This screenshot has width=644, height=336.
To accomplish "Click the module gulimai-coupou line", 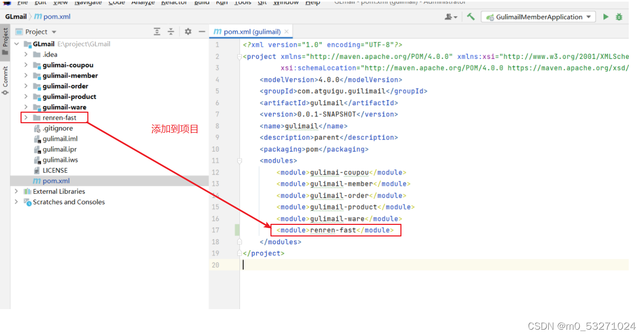I will [x=341, y=172].
